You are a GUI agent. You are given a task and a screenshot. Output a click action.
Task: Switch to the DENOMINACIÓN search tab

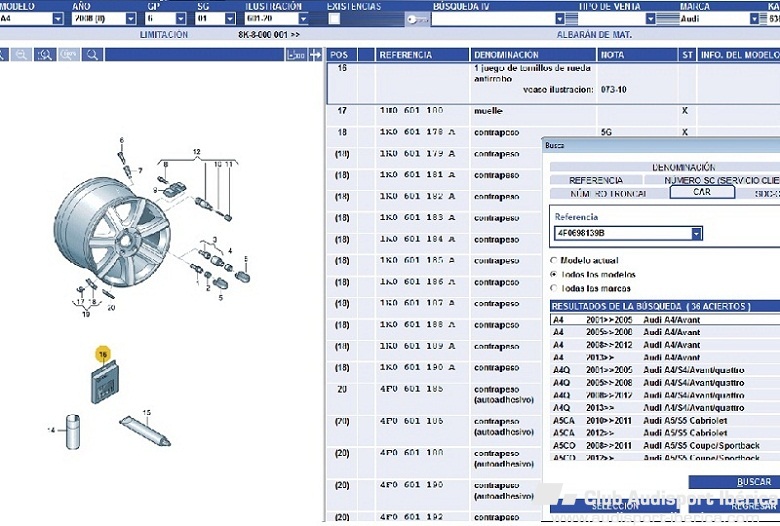pyautogui.click(x=684, y=167)
